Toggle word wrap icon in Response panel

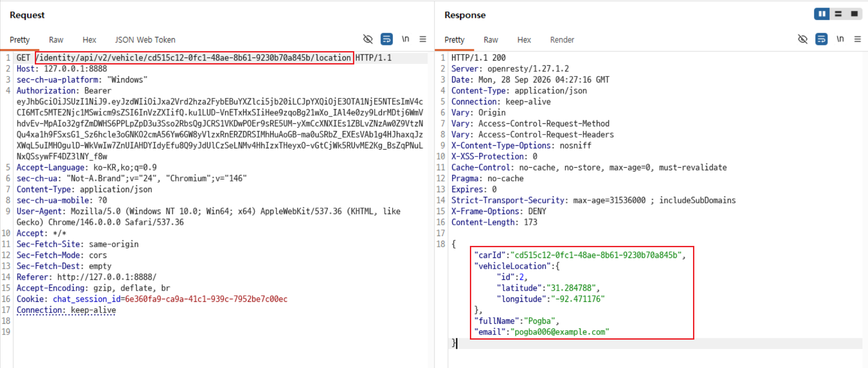click(x=821, y=39)
